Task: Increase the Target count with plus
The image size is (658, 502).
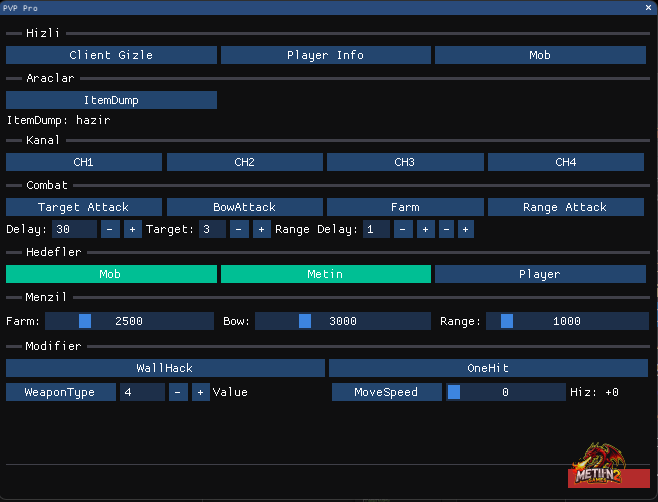Action: pyautogui.click(x=262, y=229)
